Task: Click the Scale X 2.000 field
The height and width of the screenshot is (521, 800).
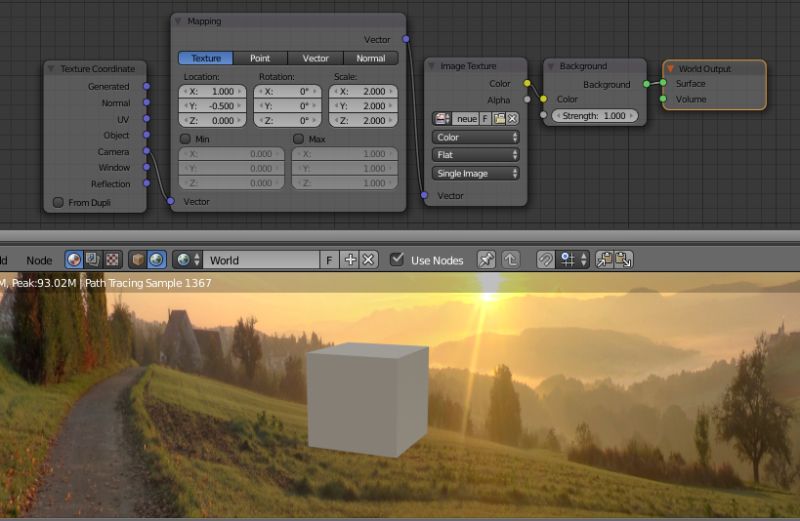Action: point(363,91)
